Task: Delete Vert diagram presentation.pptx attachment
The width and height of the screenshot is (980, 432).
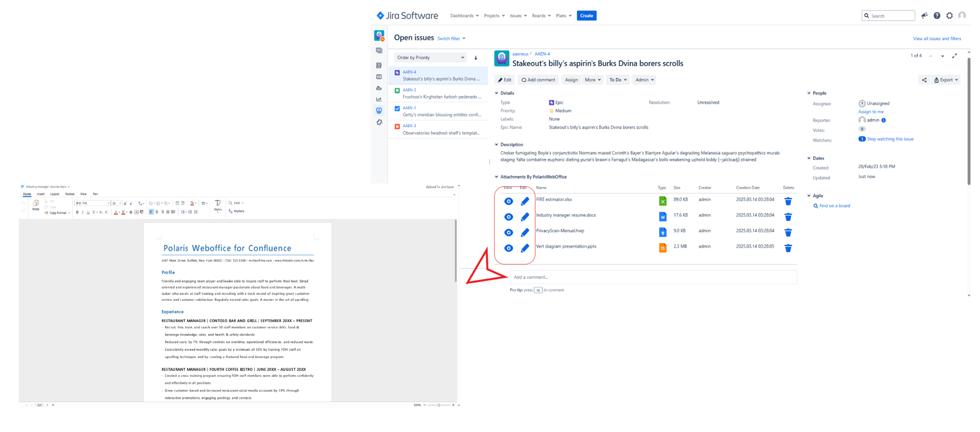Action: 788,248
